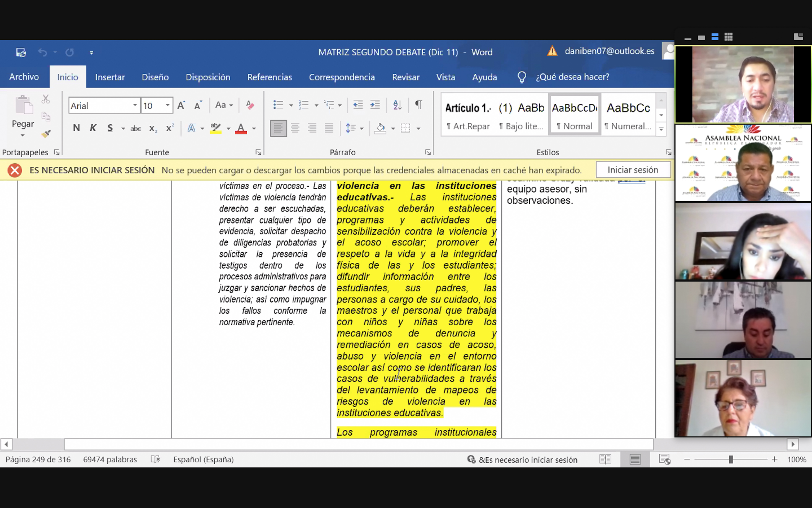Screen dimensions: 812x508
Task: Apply yellow text highlight color
Action: [215, 128]
